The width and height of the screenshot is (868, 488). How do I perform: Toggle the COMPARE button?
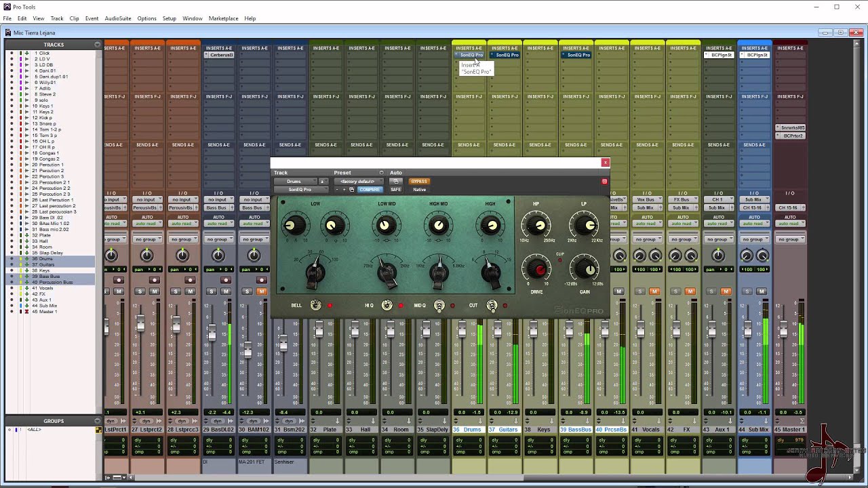pyautogui.click(x=370, y=190)
